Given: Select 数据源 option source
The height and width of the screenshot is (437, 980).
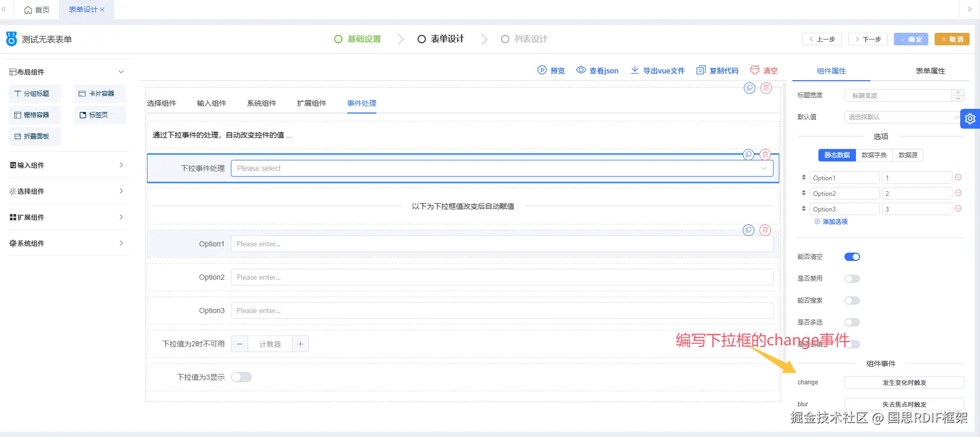Looking at the screenshot, I should click(x=908, y=155).
